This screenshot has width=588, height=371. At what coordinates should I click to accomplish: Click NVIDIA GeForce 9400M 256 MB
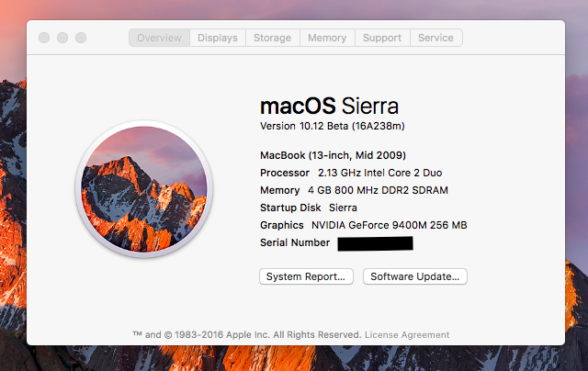coord(390,225)
